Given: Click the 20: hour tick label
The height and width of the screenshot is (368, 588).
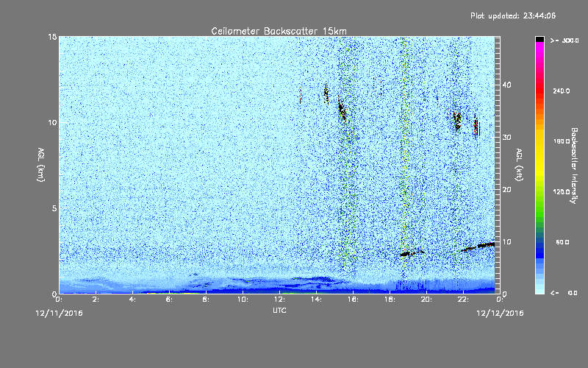Looking at the screenshot, I should (x=426, y=300).
